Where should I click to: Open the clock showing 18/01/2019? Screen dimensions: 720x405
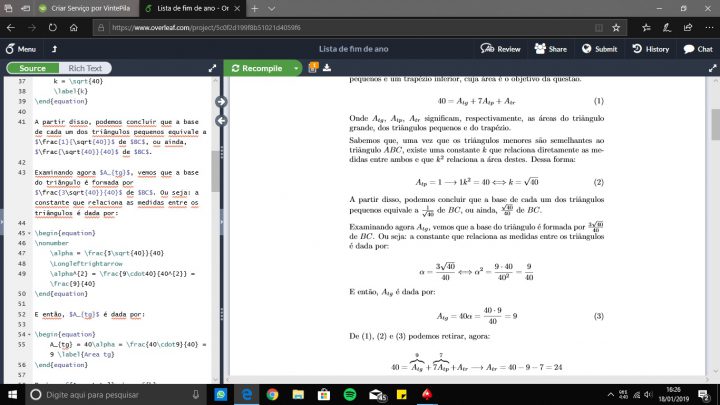[x=673, y=394]
